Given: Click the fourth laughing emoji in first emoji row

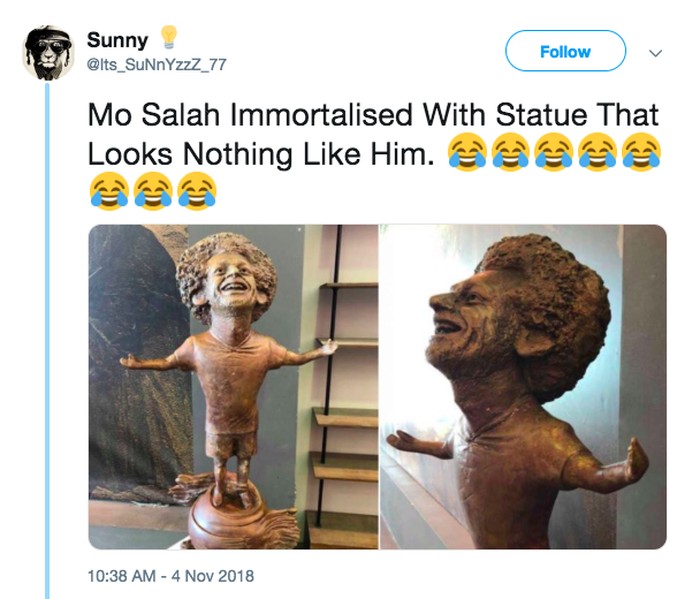Looking at the screenshot, I should coord(598,154).
